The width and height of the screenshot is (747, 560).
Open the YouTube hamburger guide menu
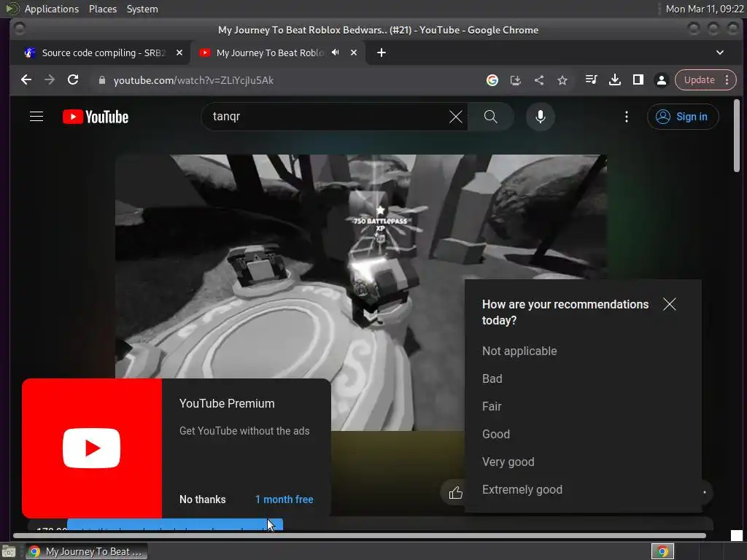[x=36, y=117]
